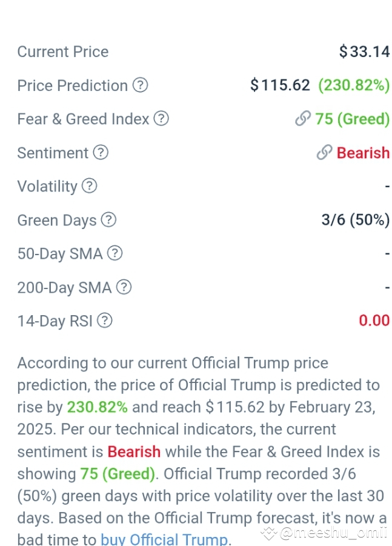
Task: Open 14-Day RSI help icon
Action: coord(105,321)
